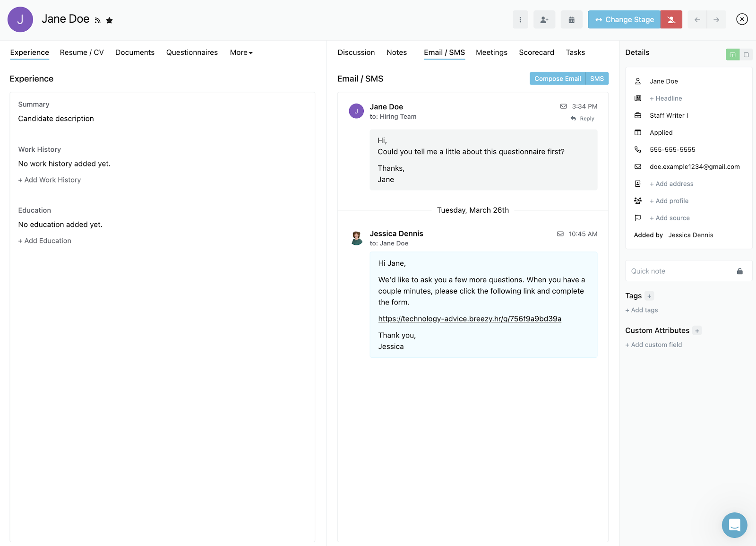Switch to the Scorecard tab
This screenshot has height=546, width=756.
(x=536, y=52)
